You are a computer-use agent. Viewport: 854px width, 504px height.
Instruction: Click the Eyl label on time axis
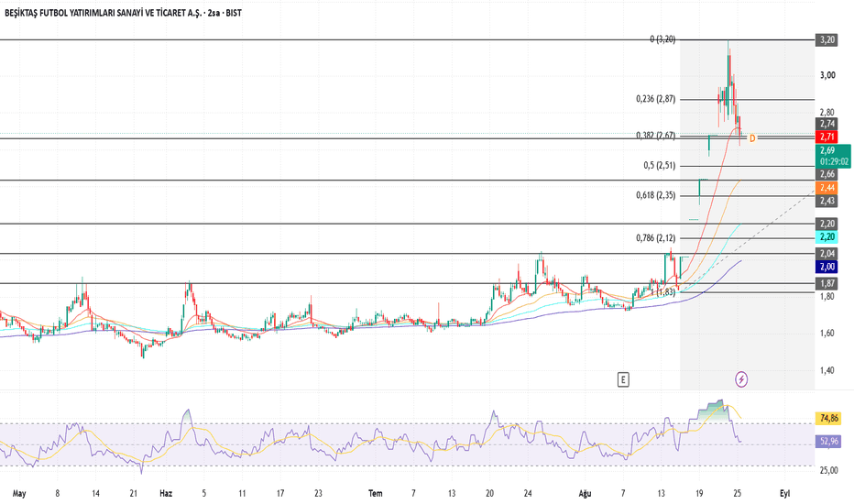tap(785, 494)
